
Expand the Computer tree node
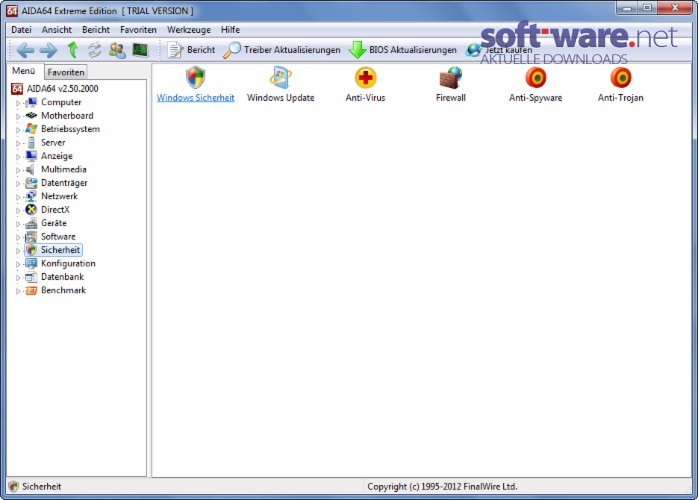click(x=18, y=103)
